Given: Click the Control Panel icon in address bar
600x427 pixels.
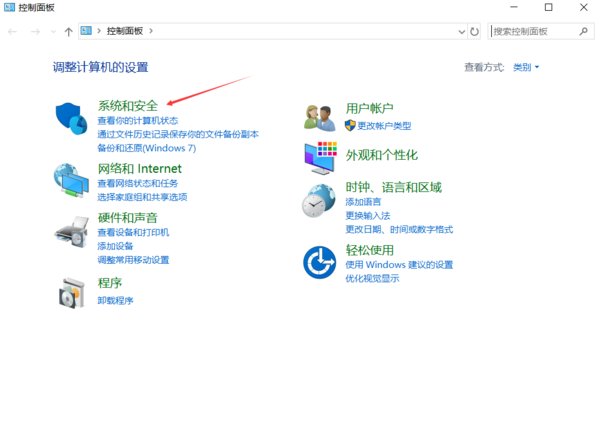Looking at the screenshot, I should click(86, 31).
